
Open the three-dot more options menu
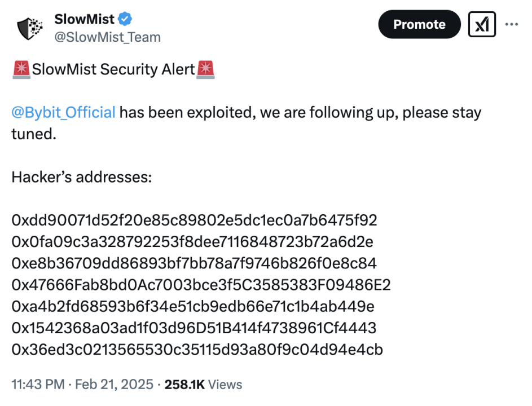511,24
